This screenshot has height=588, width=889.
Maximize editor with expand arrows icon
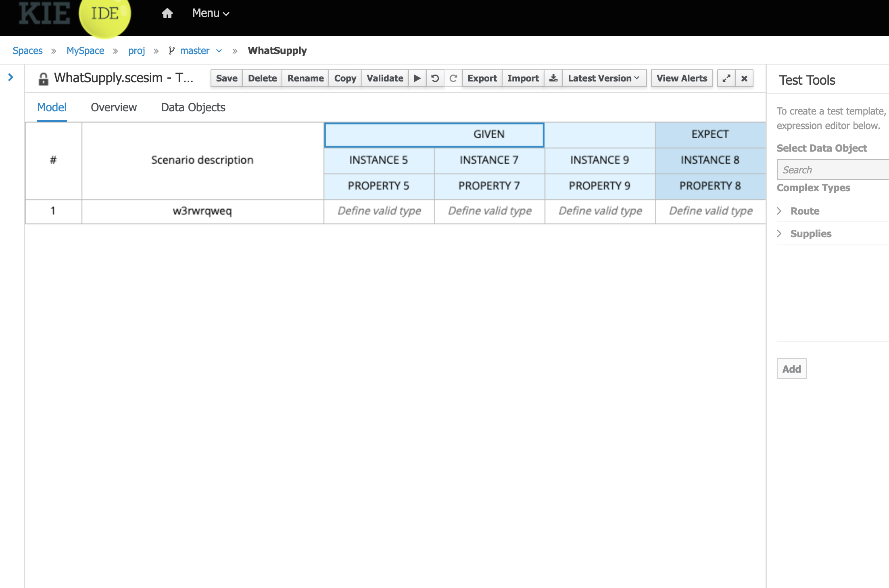pos(726,78)
